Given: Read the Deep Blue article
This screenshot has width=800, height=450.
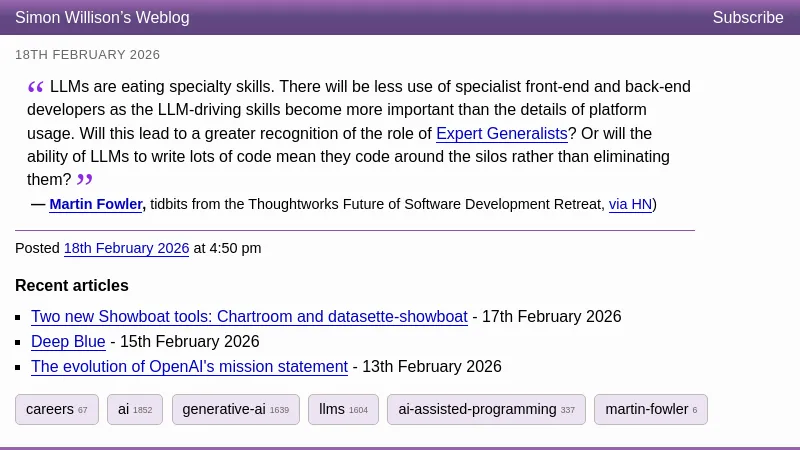Looking at the screenshot, I should pyautogui.click(x=68, y=341).
